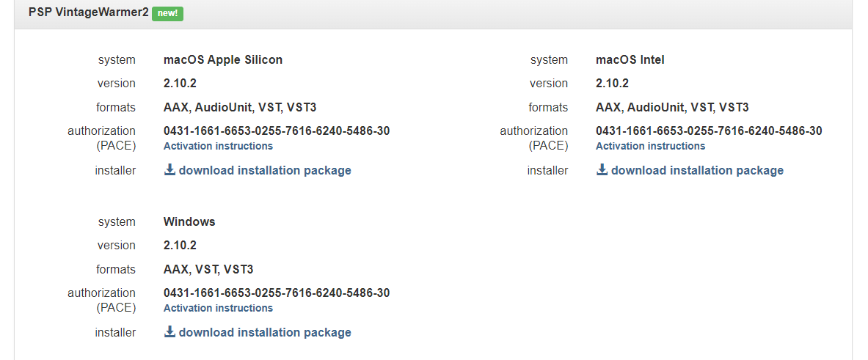The height and width of the screenshot is (360, 868).
Task: Open Windows download installation package link
Action: 264,332
